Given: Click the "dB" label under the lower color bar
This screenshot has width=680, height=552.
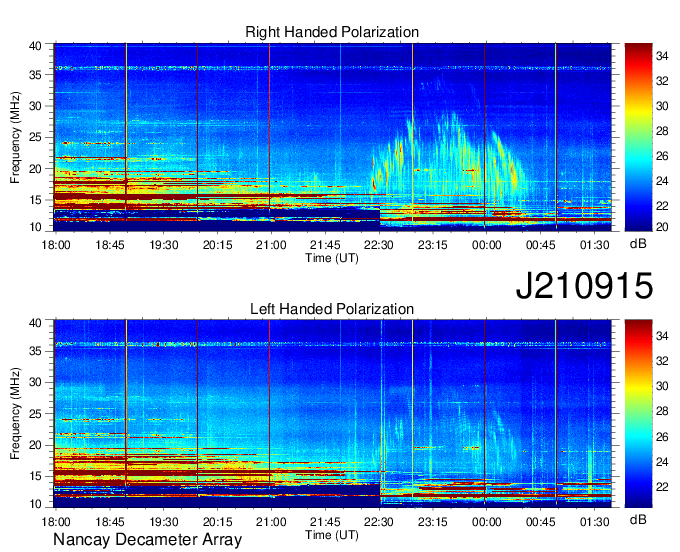Looking at the screenshot, I should (638, 519).
